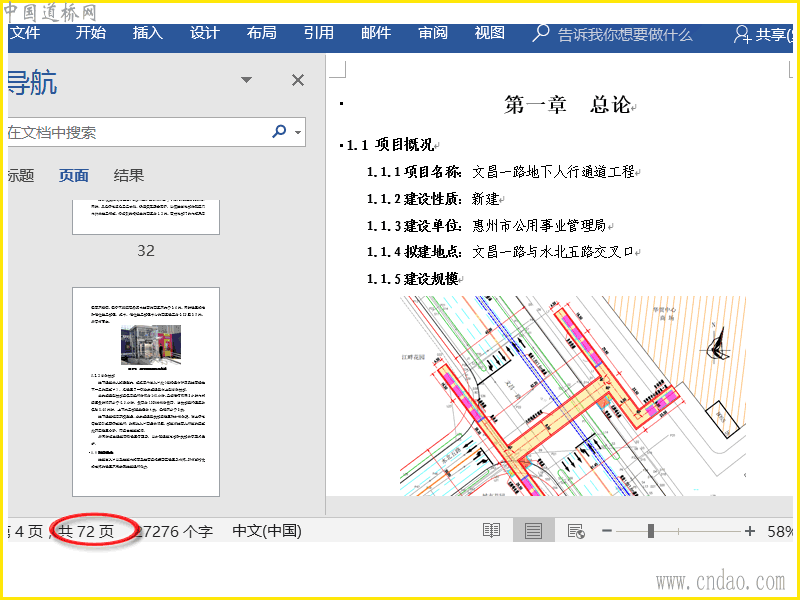This screenshot has width=800, height=600.
Task: Click the search magnifier icon in navigation pane
Action: pos(278,132)
